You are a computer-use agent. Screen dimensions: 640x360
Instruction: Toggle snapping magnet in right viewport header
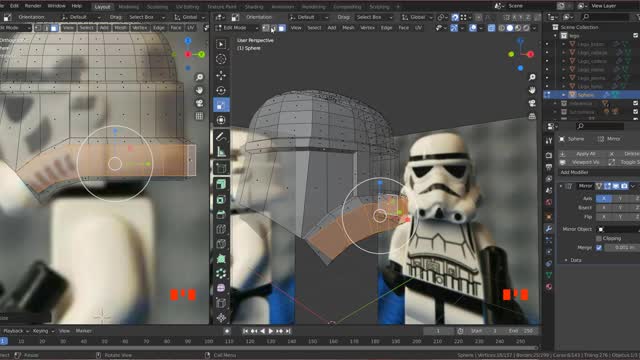pos(455,17)
